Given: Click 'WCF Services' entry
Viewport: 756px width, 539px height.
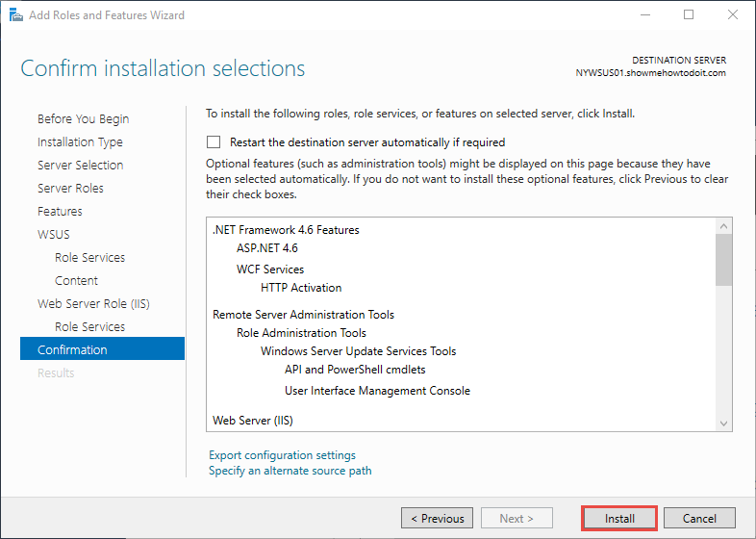Looking at the screenshot, I should tap(270, 269).
